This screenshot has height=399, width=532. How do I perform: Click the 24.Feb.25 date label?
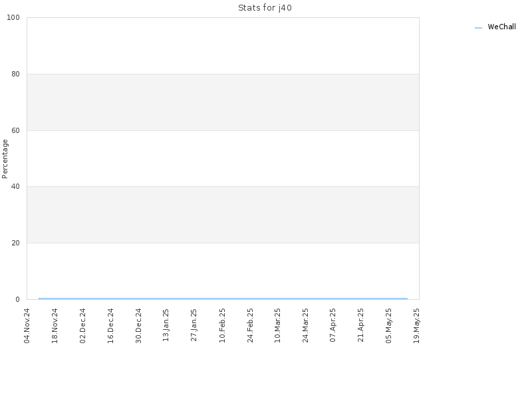(250, 325)
